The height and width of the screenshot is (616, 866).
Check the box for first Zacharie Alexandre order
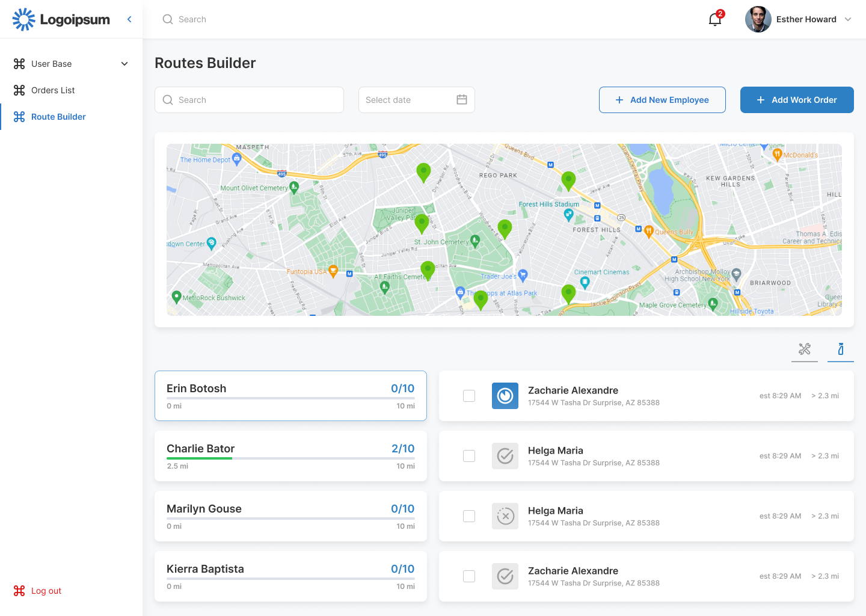pos(469,396)
